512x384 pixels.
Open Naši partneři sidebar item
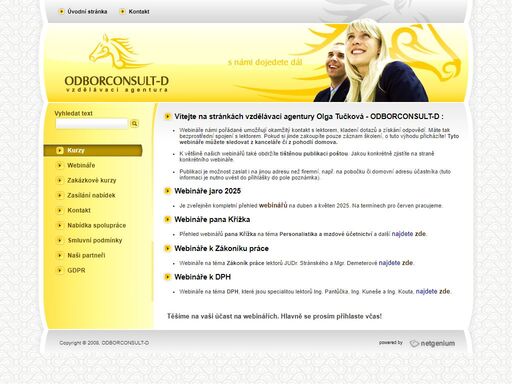coord(86,255)
